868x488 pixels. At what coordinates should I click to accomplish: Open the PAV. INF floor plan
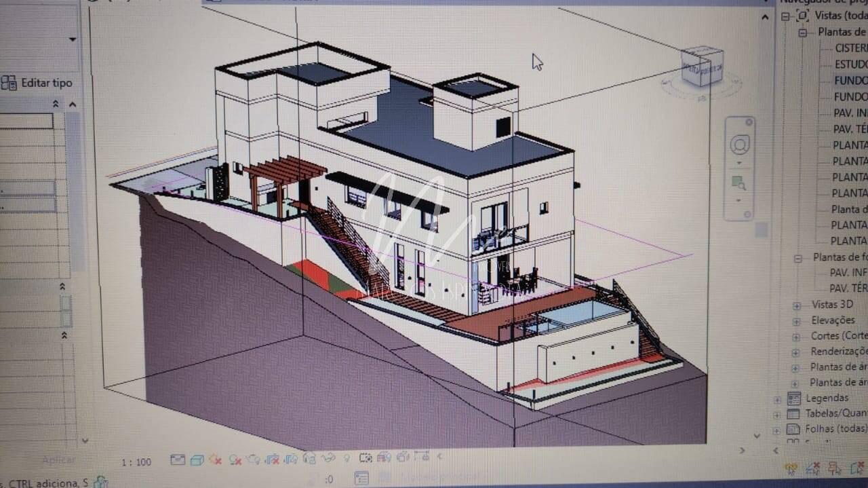[850, 113]
